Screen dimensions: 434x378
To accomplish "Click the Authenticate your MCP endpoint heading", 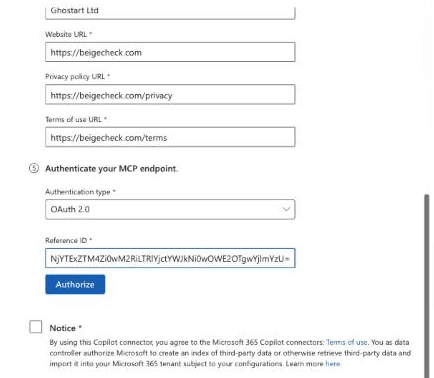I will [x=111, y=169].
